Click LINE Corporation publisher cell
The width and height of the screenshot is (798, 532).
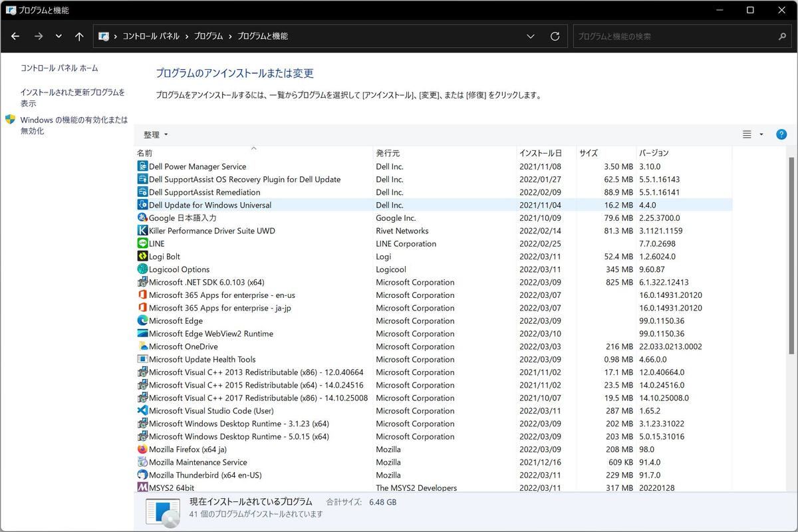[x=406, y=243]
